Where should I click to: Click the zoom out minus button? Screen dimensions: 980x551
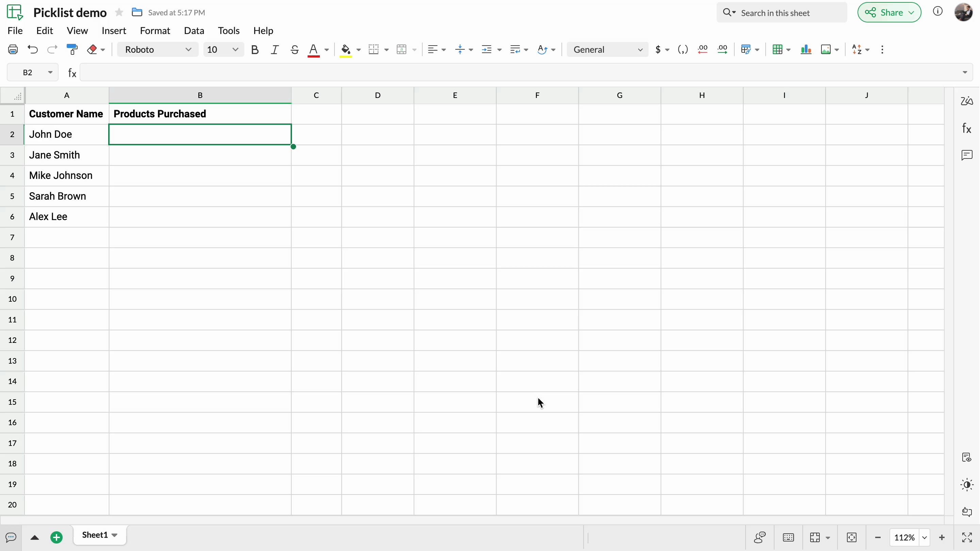coord(878,537)
